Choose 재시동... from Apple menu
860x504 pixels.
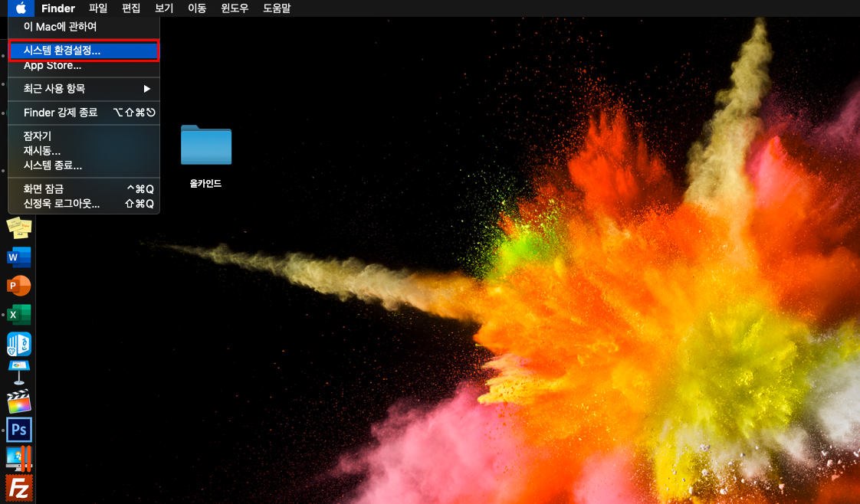(84, 151)
